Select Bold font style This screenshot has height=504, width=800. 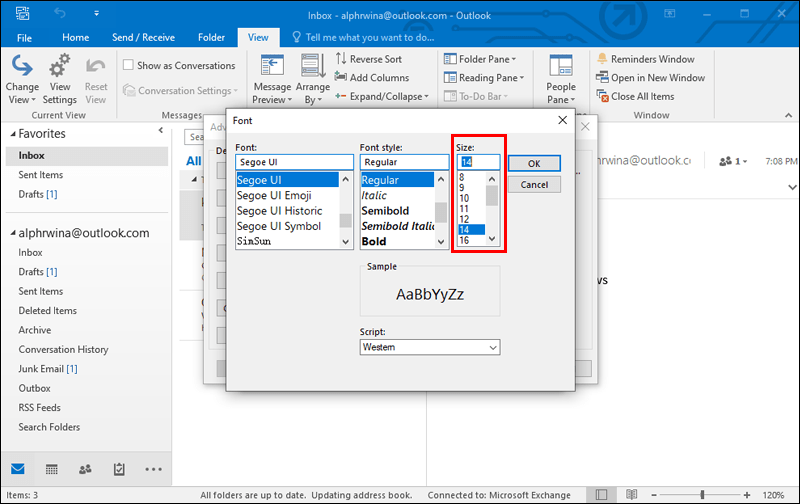tap(397, 241)
